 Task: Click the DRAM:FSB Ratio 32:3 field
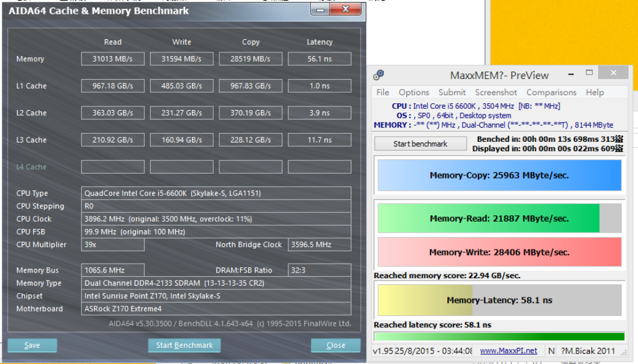tap(320, 270)
